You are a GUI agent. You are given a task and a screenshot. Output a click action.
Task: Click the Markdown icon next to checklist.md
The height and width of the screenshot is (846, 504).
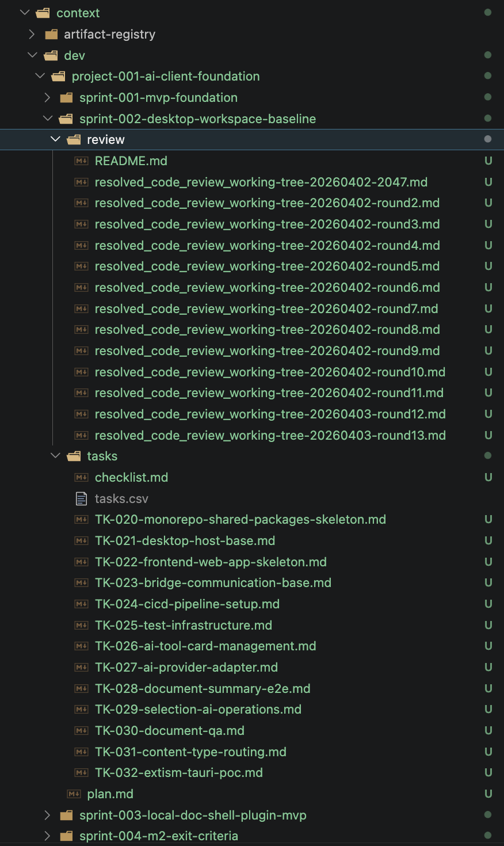pos(82,478)
